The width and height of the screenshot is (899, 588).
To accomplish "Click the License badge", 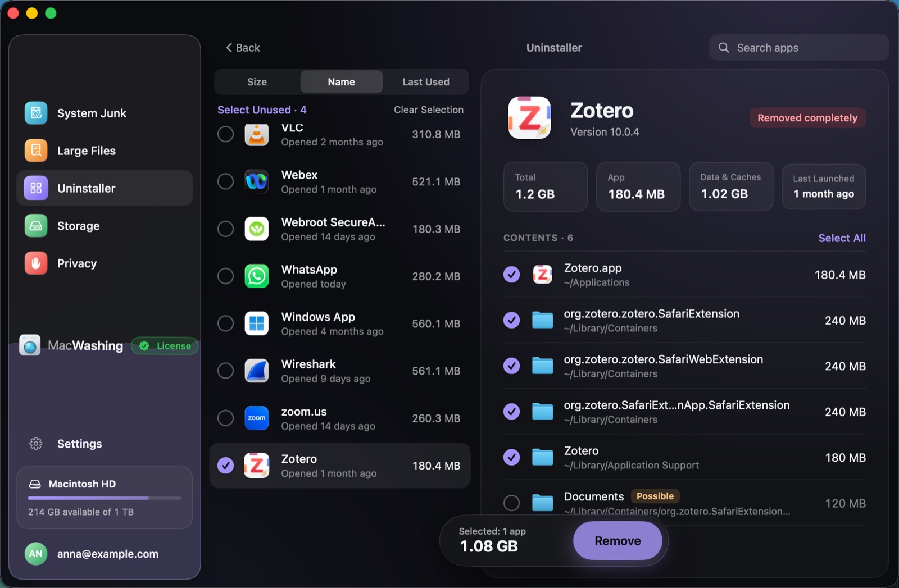I will (165, 346).
